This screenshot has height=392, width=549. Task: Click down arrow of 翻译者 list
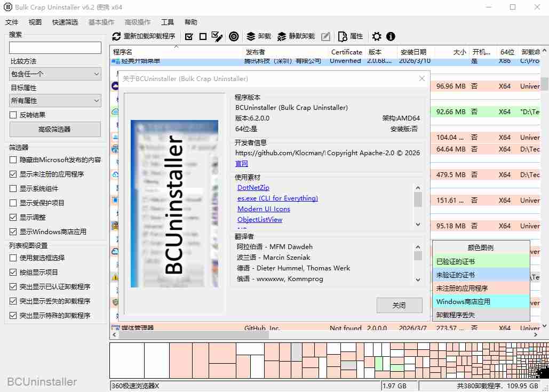418,279
